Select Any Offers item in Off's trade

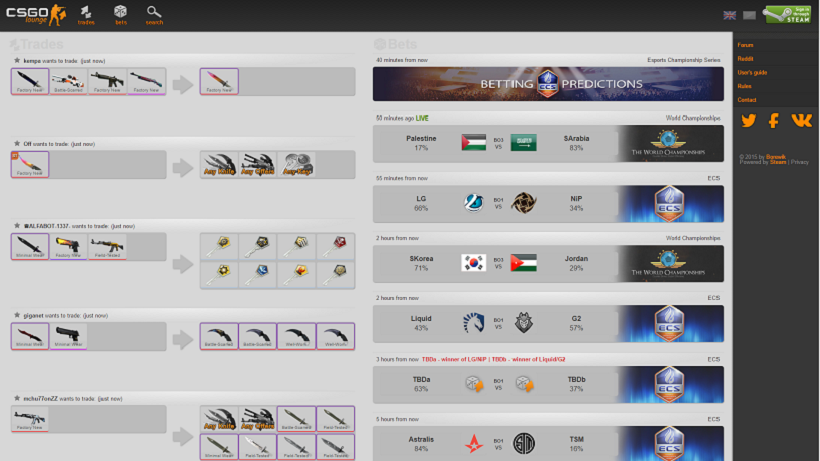tap(258, 165)
